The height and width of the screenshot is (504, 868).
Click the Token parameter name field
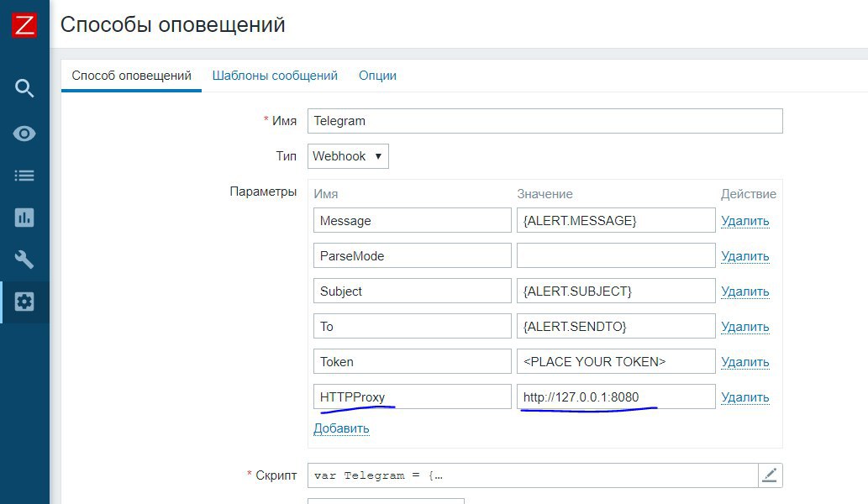click(413, 362)
